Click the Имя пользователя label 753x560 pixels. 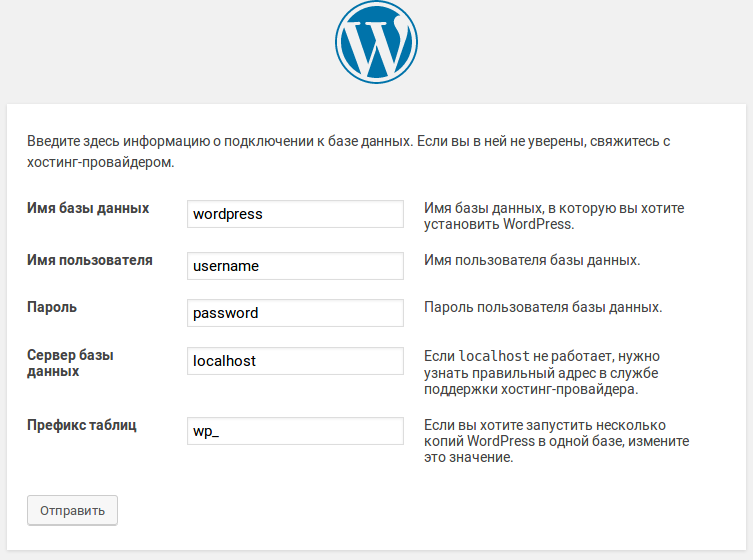point(89,260)
